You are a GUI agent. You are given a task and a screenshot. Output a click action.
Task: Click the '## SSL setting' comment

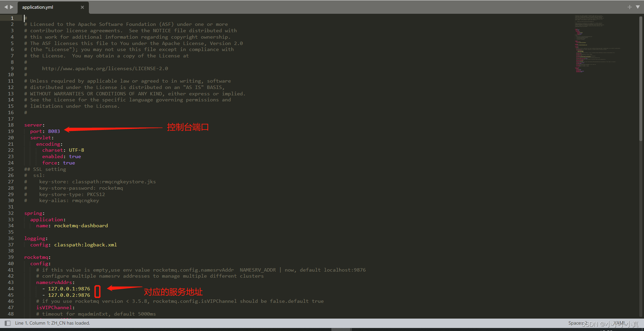[45, 169]
